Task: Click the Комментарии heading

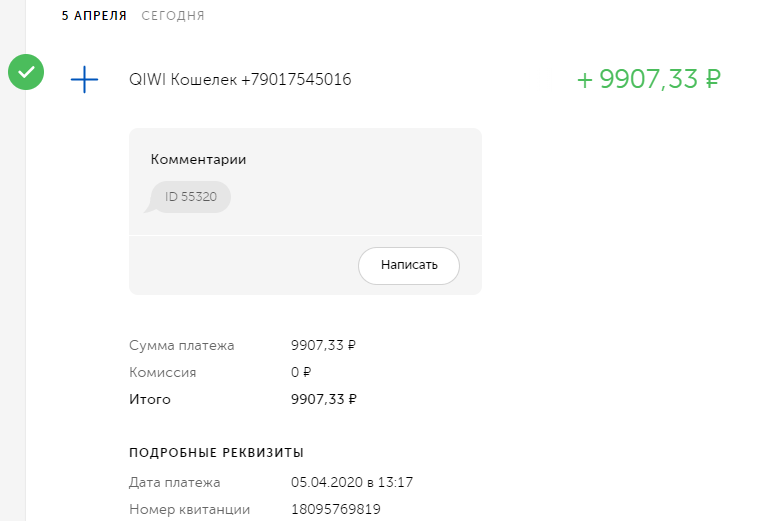Action: [x=198, y=159]
